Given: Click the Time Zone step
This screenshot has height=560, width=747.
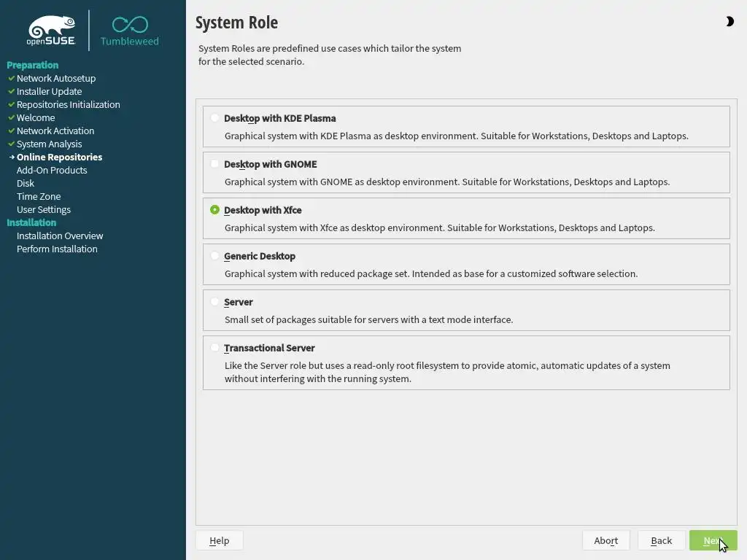Looking at the screenshot, I should click(39, 196).
